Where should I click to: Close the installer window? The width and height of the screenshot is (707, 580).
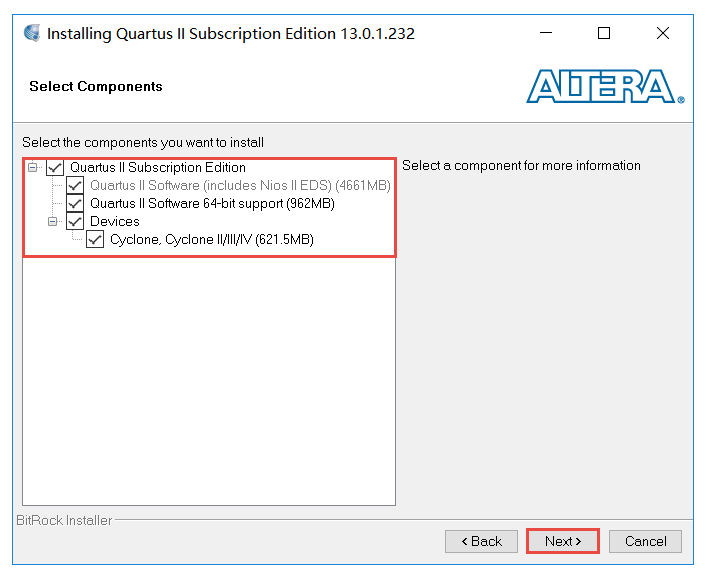(x=662, y=33)
